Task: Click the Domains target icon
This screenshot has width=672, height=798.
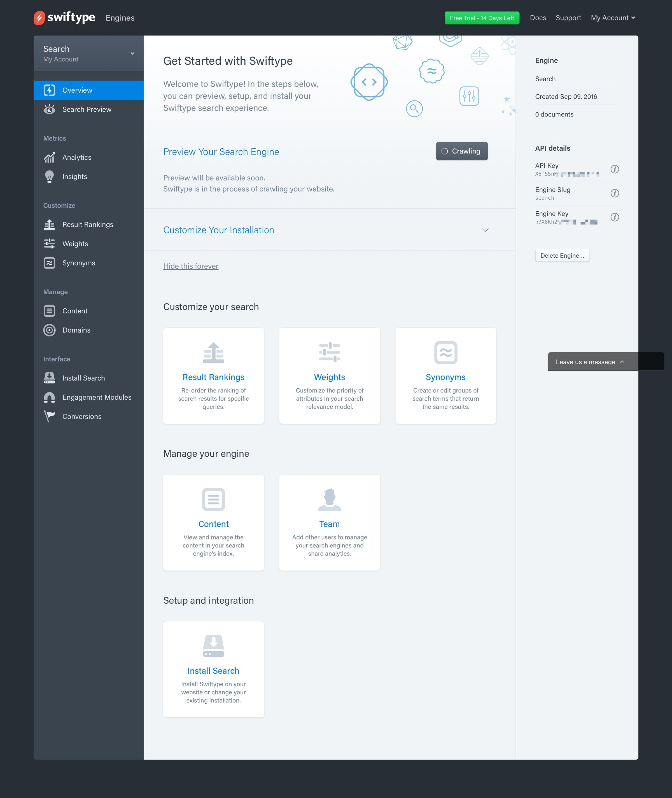Action: pos(50,330)
